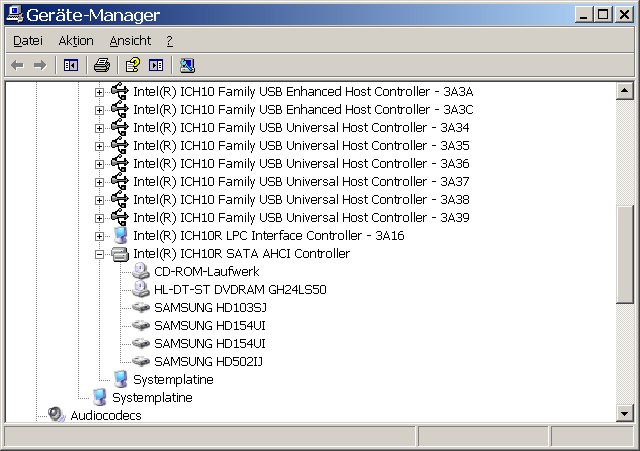Click Scan for hardware changes icon

(x=187, y=65)
